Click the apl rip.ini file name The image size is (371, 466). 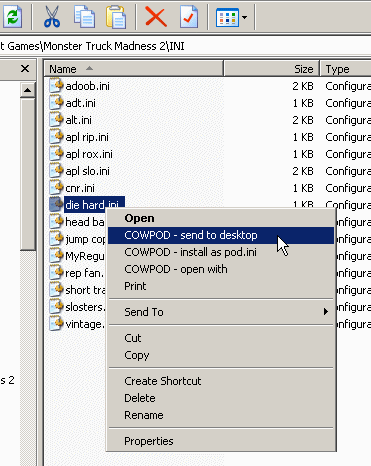point(87,137)
